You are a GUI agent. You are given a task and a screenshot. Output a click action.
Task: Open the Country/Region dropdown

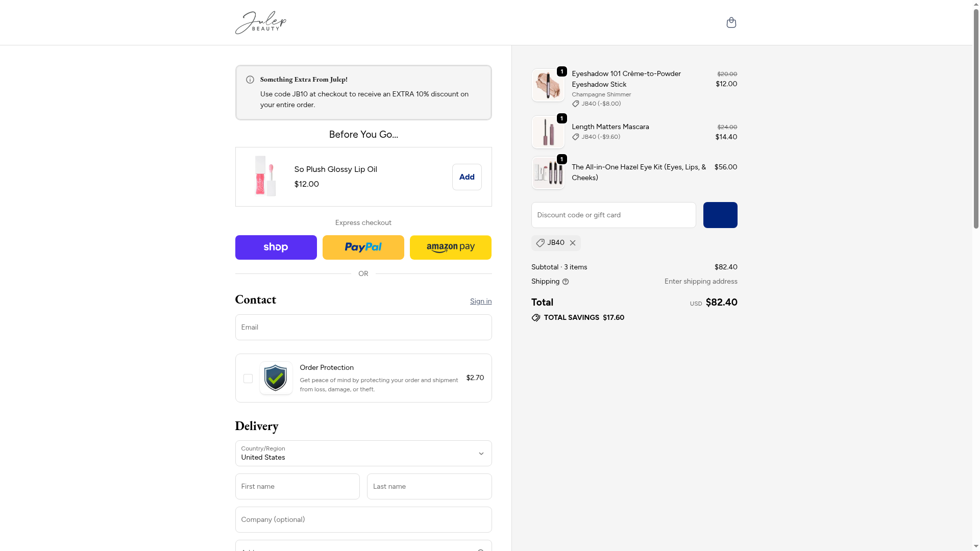tap(363, 453)
